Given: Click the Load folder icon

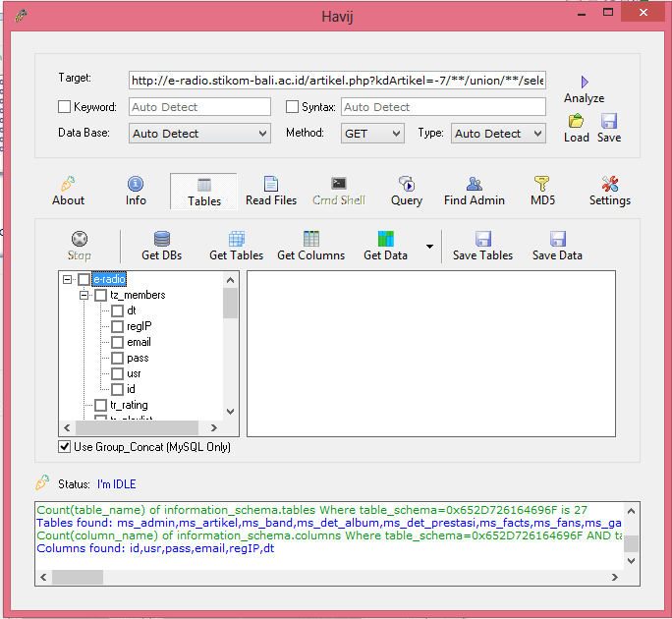Looking at the screenshot, I should (576, 121).
